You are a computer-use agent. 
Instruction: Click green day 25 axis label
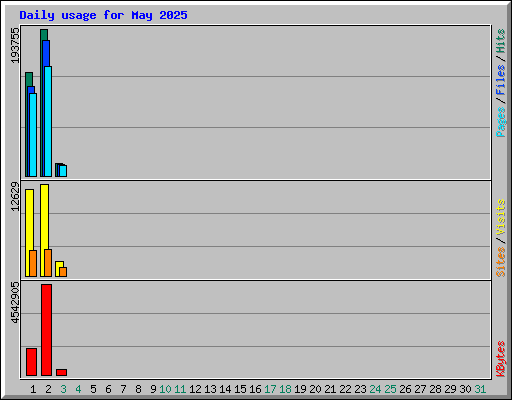(x=390, y=389)
